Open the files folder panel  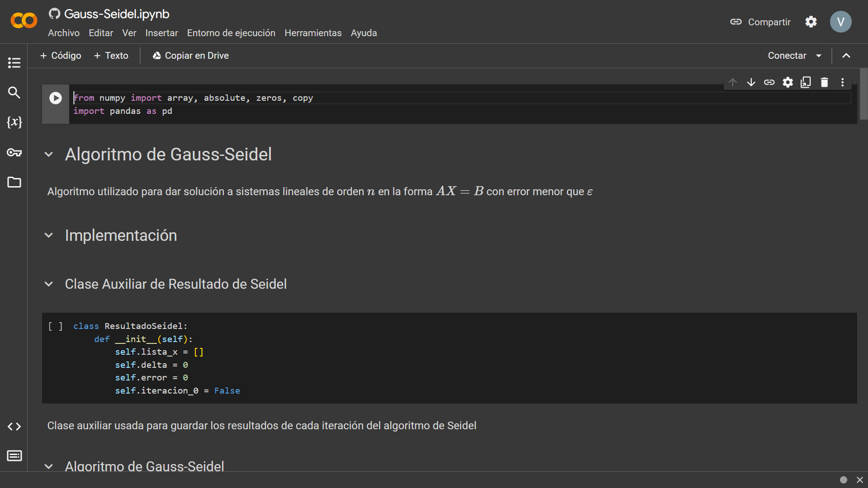(x=14, y=182)
